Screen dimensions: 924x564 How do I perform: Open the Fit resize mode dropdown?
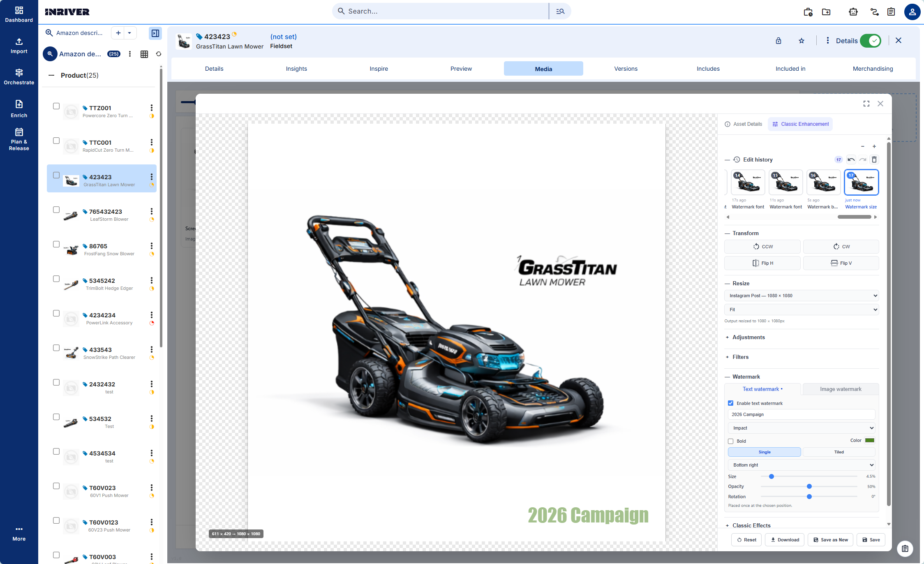pos(802,310)
